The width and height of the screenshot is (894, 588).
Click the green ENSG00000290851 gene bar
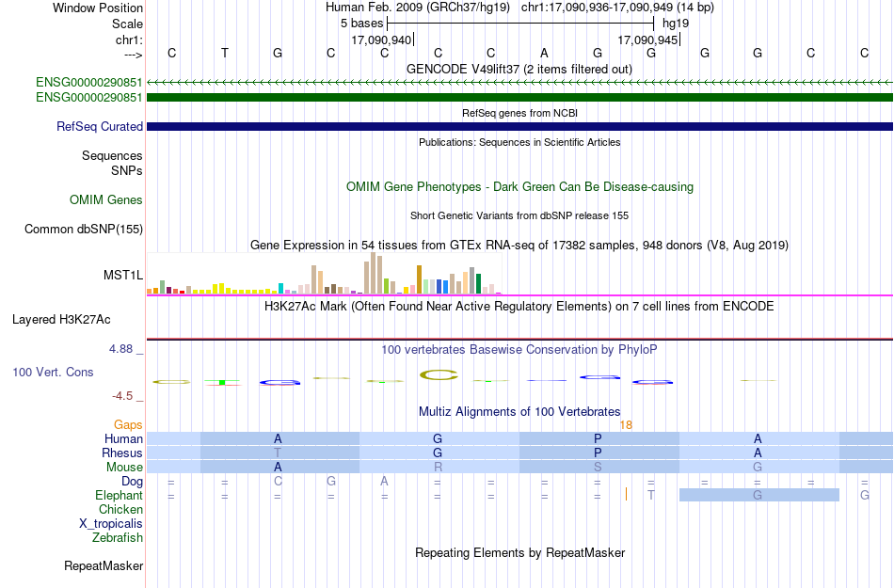click(519, 98)
